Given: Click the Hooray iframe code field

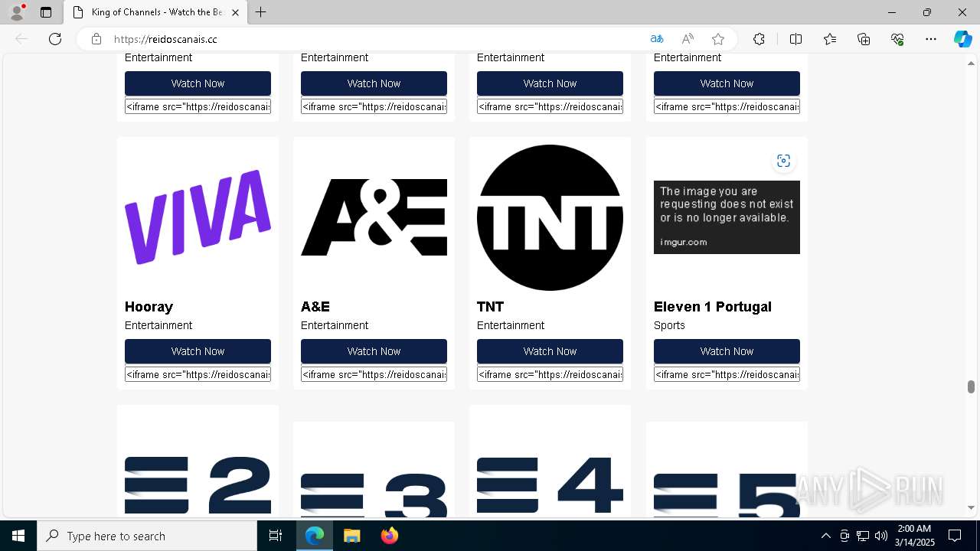Looking at the screenshot, I should tap(198, 374).
